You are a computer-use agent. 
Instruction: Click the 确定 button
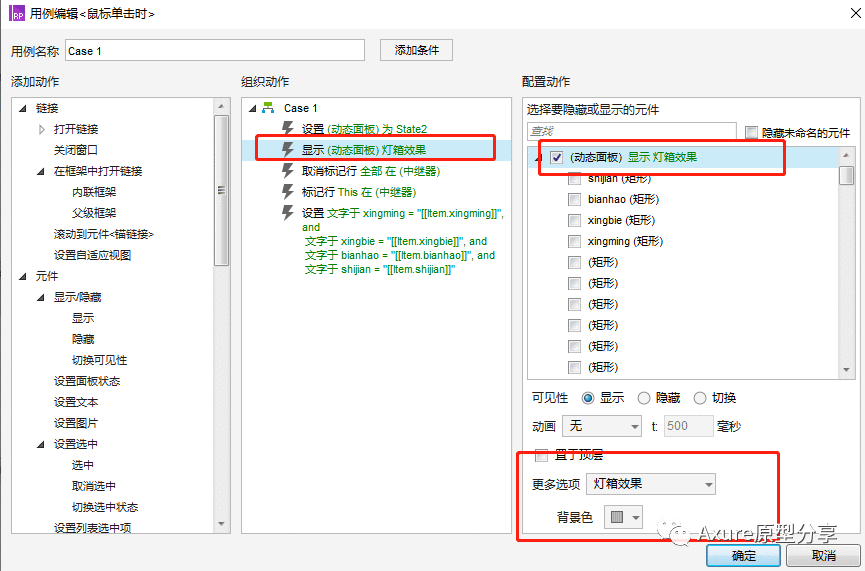coord(743,556)
